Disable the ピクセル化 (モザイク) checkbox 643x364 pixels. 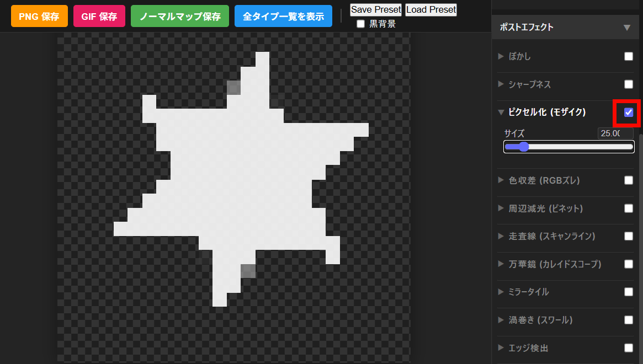pyautogui.click(x=628, y=113)
